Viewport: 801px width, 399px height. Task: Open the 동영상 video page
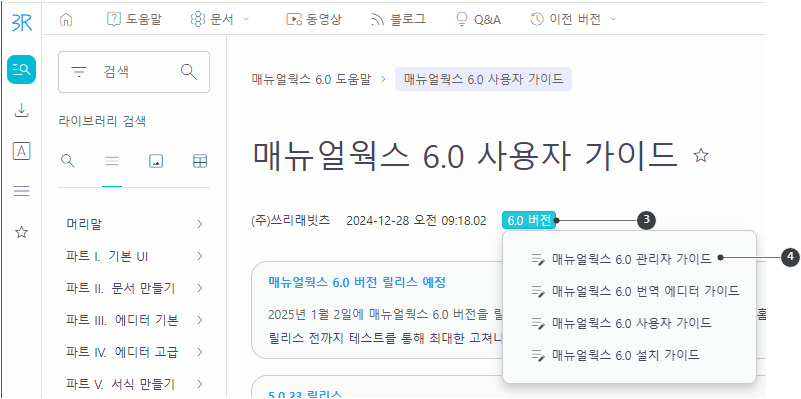tap(314, 19)
